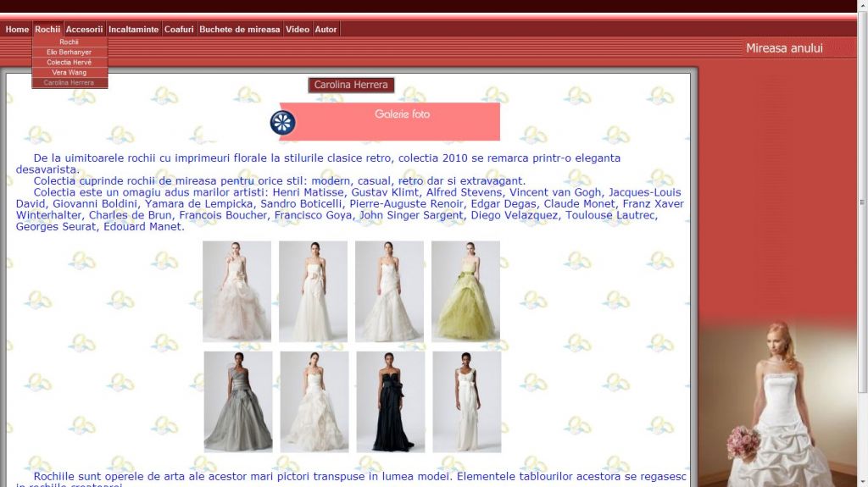Choose Vera Wang from Rochii dropdown

point(70,73)
